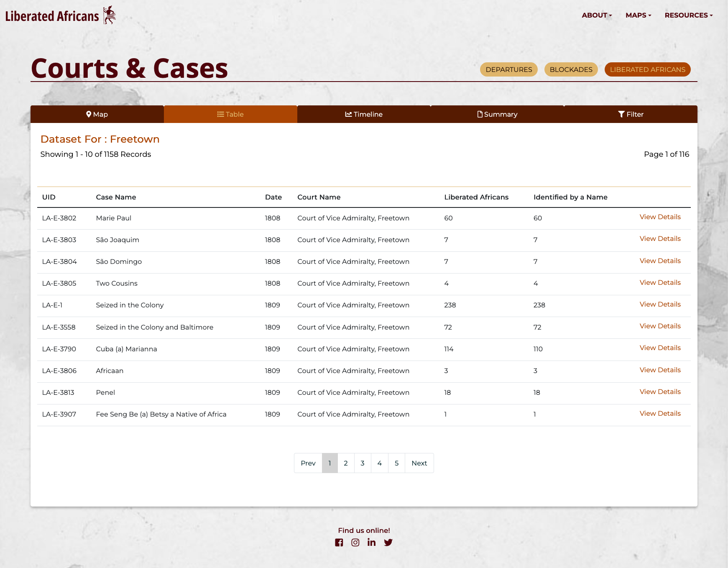This screenshot has height=568, width=728.
Task: View Details for Cuba (a) Marianna
Action: (x=660, y=348)
